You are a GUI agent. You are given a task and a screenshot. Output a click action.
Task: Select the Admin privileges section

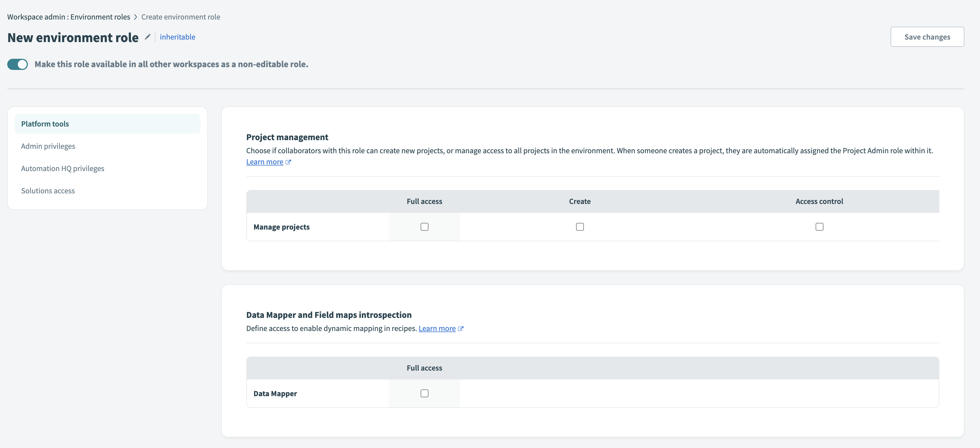click(48, 146)
